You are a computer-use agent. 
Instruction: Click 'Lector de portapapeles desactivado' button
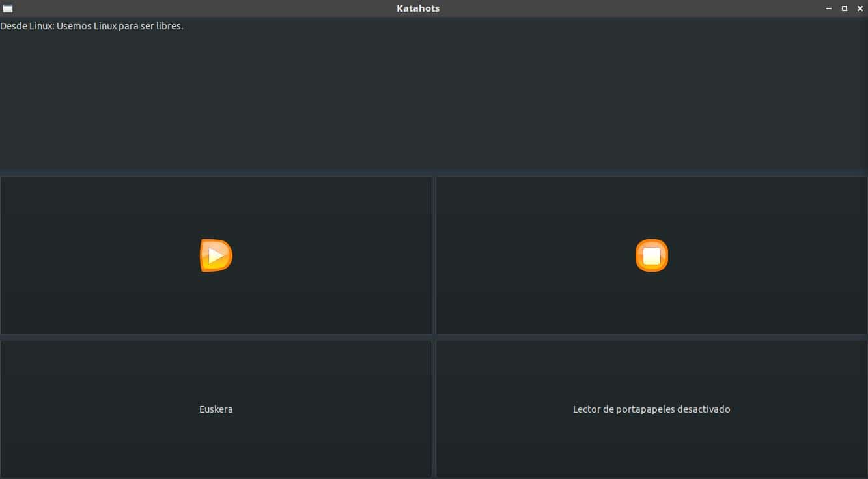coord(651,409)
